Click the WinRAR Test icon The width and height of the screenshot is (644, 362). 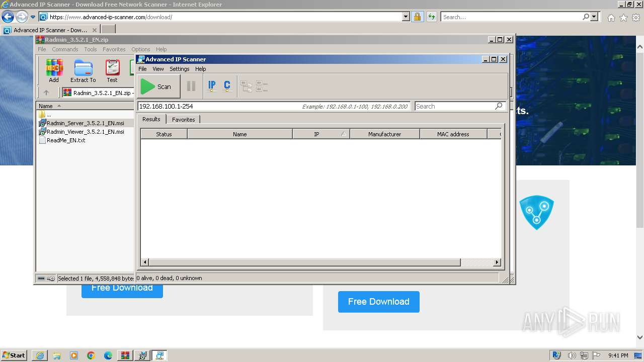pyautogui.click(x=112, y=71)
